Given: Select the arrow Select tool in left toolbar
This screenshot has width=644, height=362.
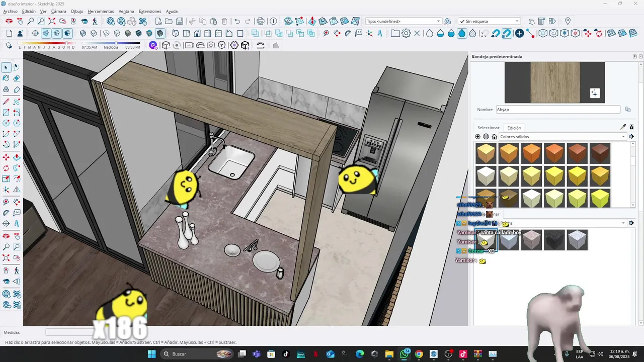Looking at the screenshot, I should (6, 67).
